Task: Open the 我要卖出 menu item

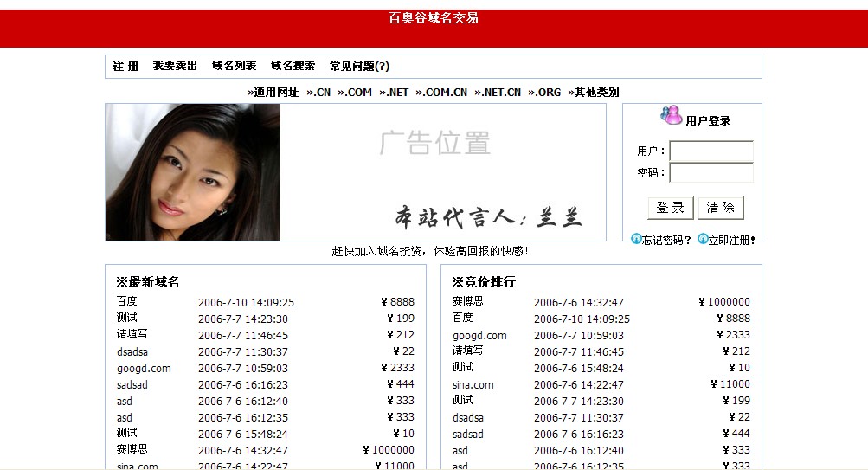Action: pyautogui.click(x=175, y=66)
